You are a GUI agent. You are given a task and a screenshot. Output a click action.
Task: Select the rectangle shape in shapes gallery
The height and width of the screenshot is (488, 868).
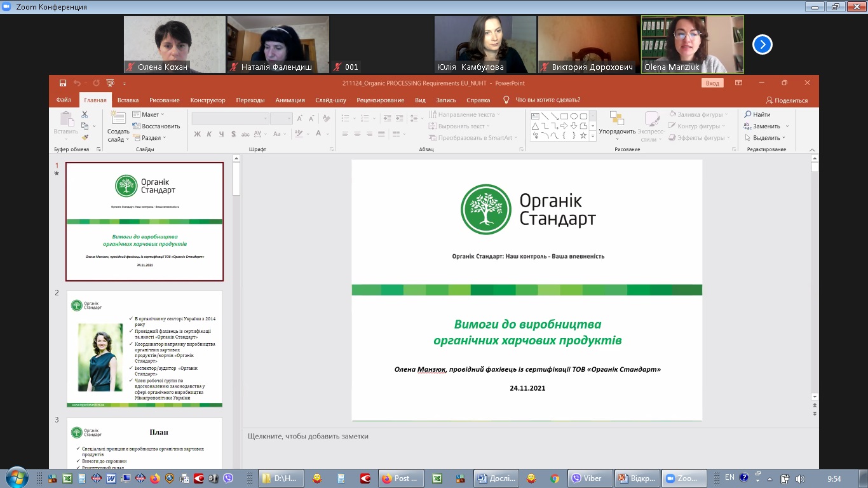click(x=564, y=116)
